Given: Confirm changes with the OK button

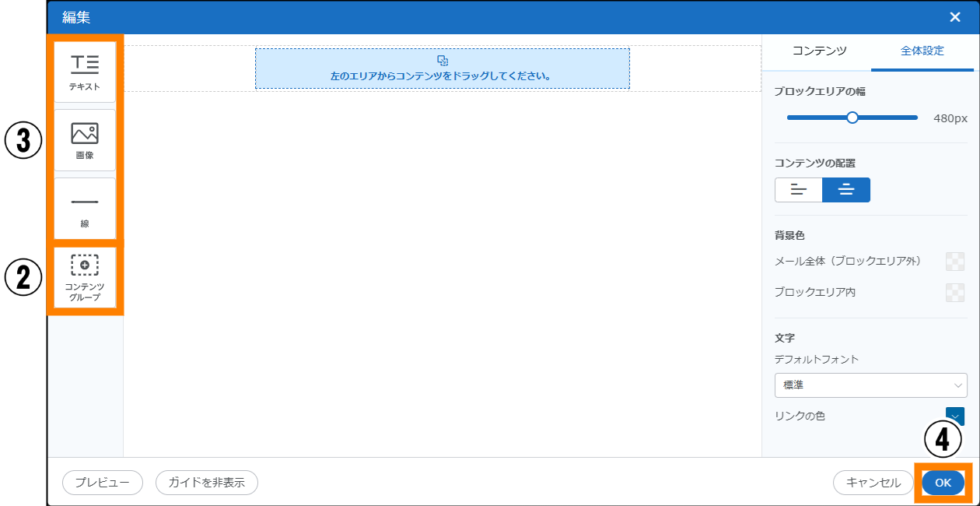Looking at the screenshot, I should click(943, 483).
